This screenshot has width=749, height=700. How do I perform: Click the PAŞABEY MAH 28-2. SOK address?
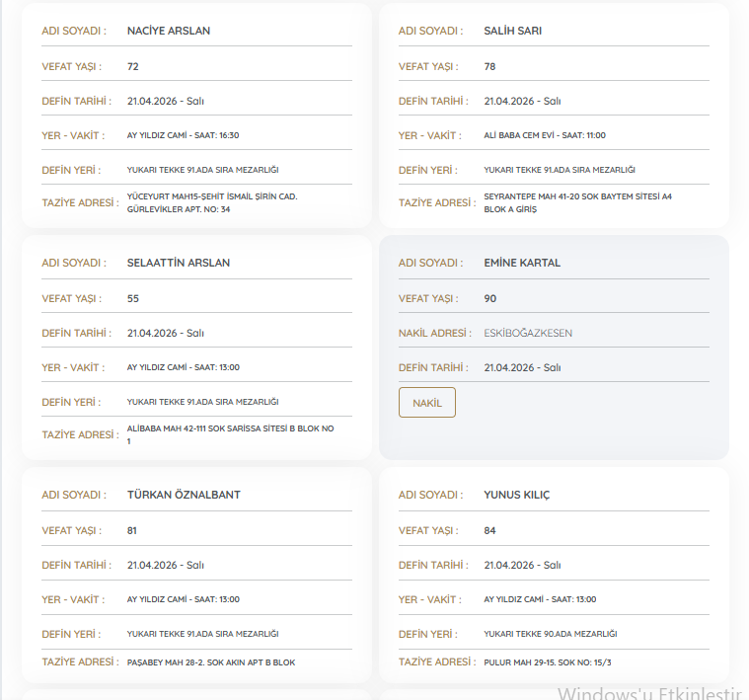tap(211, 662)
